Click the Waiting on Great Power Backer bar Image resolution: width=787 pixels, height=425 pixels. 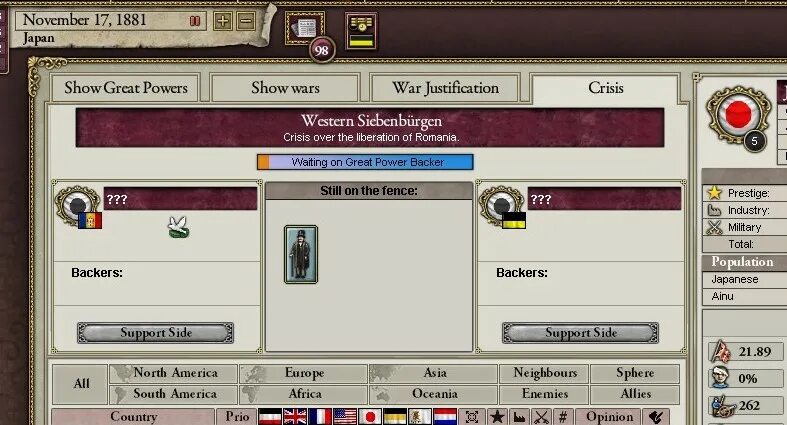point(365,162)
